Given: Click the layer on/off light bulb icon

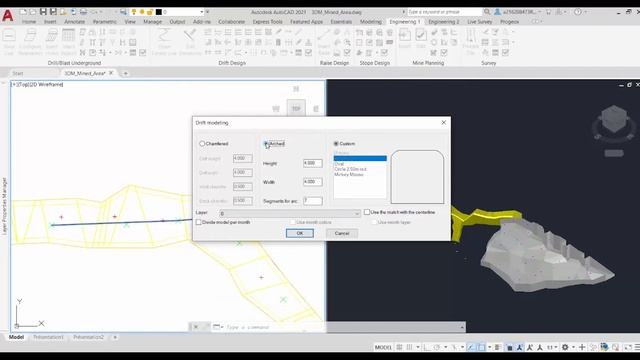Looking at the screenshot, I should click(x=133, y=12).
